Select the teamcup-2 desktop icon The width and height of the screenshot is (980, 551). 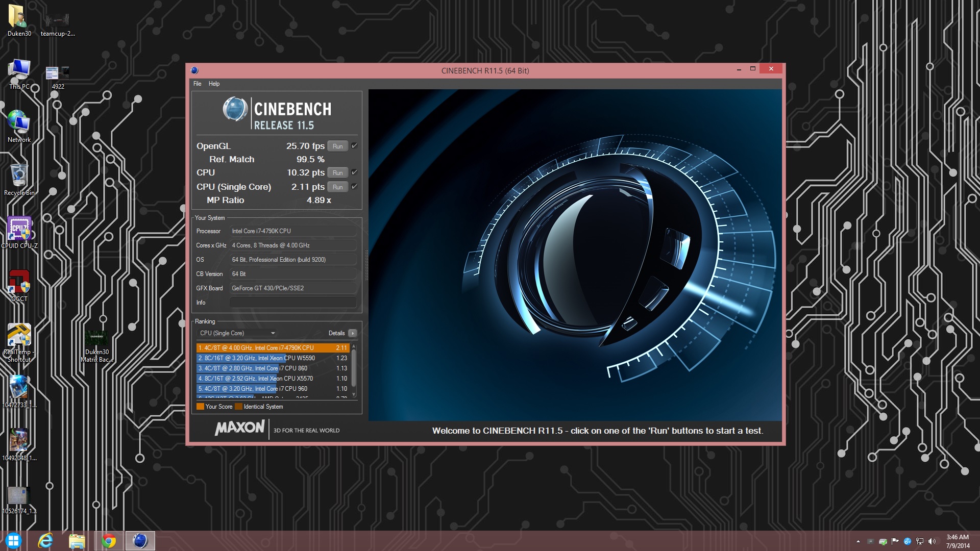[x=58, y=24]
